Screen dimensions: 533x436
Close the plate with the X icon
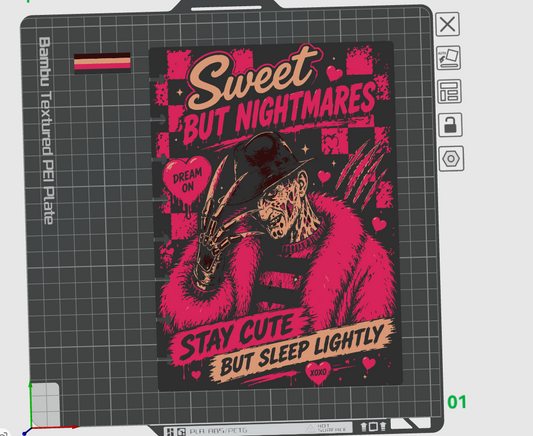coord(447,24)
